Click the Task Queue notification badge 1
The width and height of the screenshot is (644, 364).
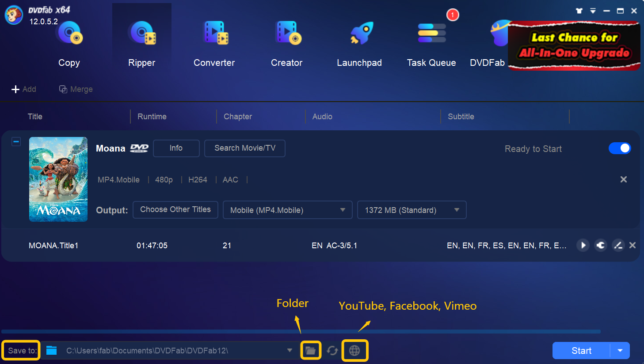(x=453, y=15)
